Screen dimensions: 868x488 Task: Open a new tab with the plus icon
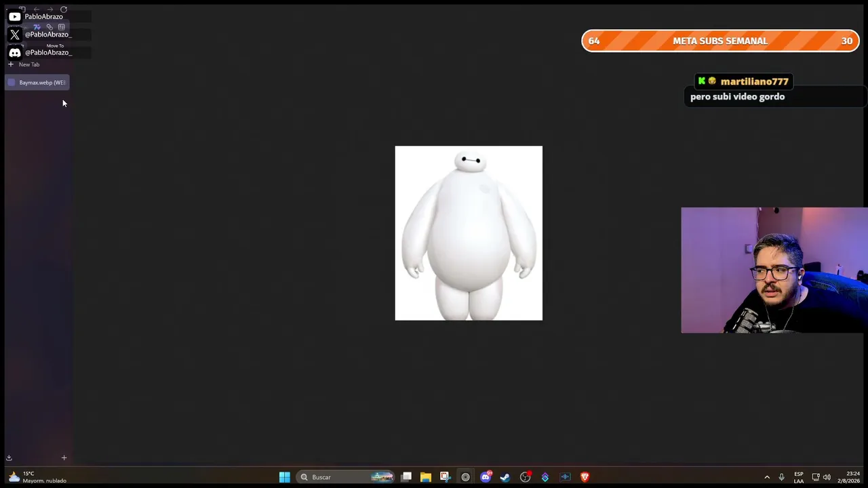tap(11, 64)
